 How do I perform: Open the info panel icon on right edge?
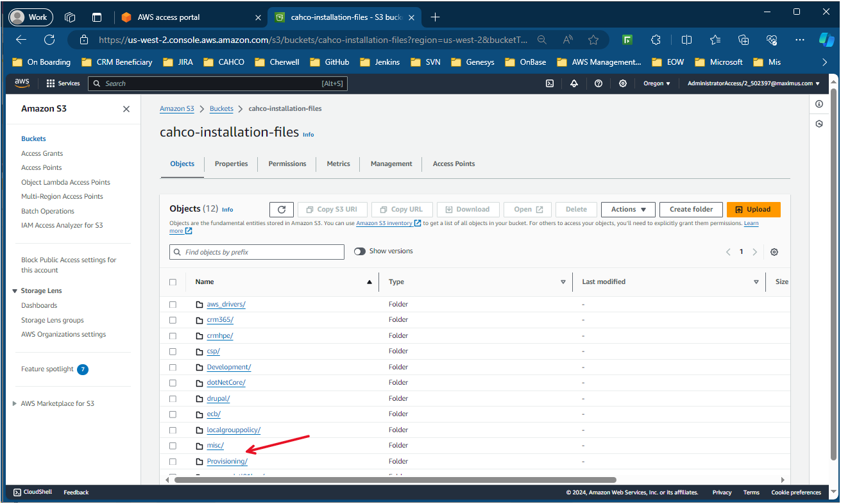click(819, 104)
